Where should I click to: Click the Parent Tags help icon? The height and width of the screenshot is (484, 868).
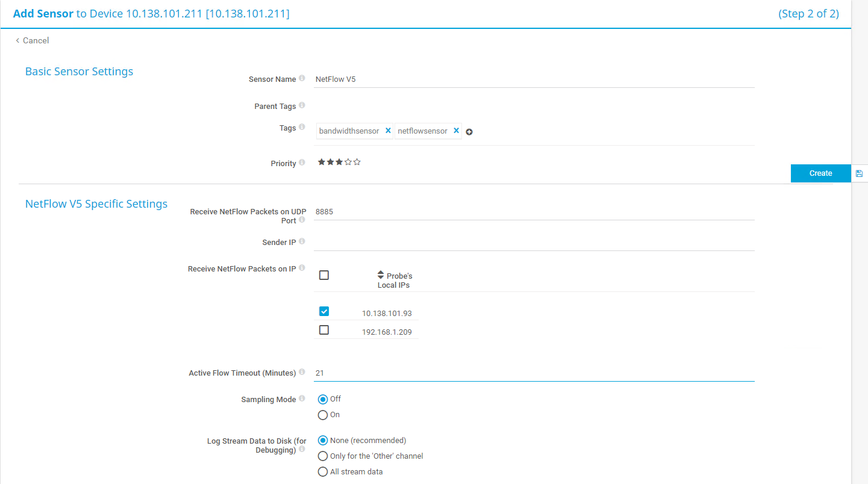302,105
